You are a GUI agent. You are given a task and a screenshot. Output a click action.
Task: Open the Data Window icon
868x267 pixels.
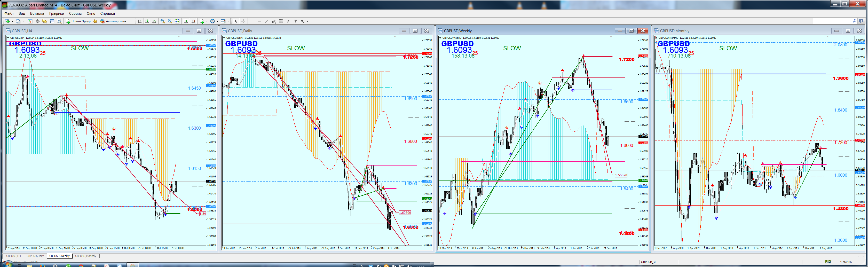[37, 21]
